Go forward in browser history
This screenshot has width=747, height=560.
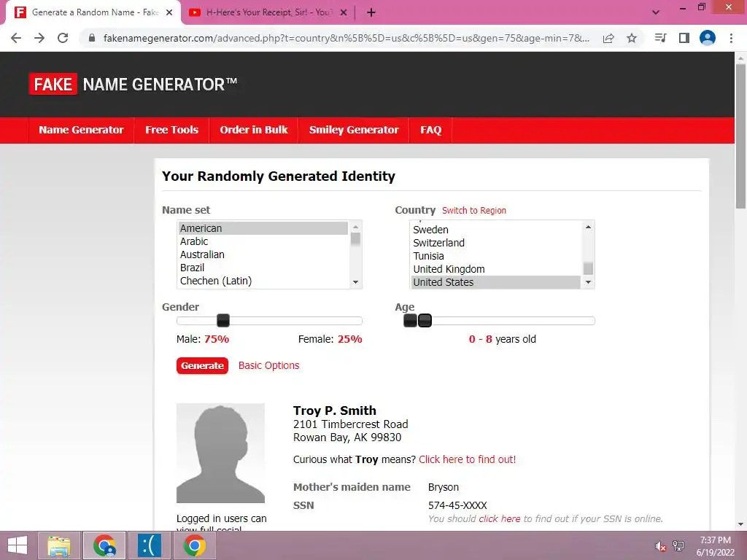click(39, 38)
